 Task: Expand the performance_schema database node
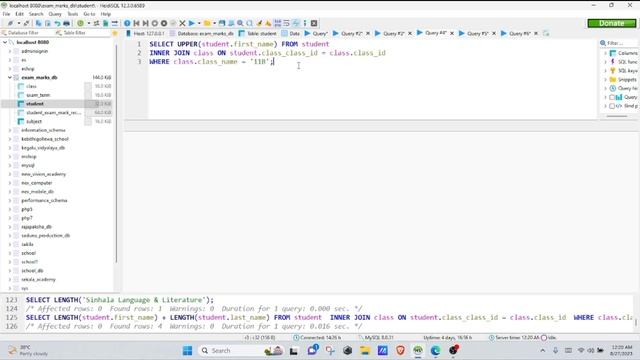point(10,200)
